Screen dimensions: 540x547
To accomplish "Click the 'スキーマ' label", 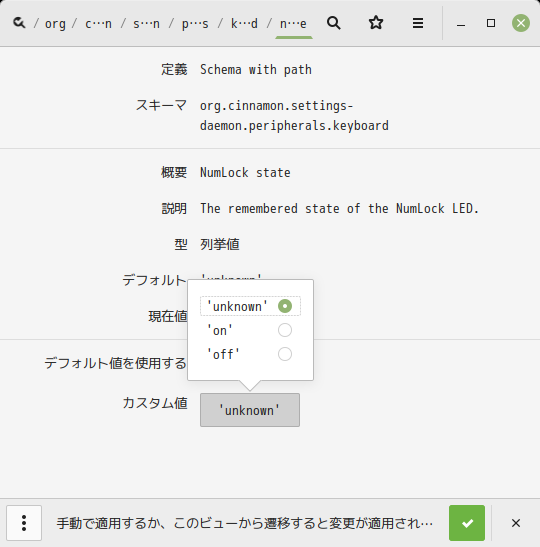I will click(x=161, y=105).
